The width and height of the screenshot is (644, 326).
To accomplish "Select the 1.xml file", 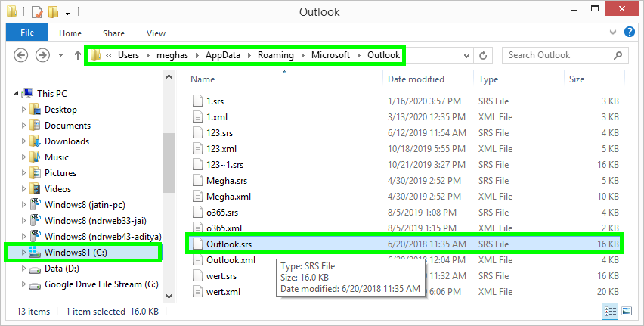I will pyautogui.click(x=217, y=117).
